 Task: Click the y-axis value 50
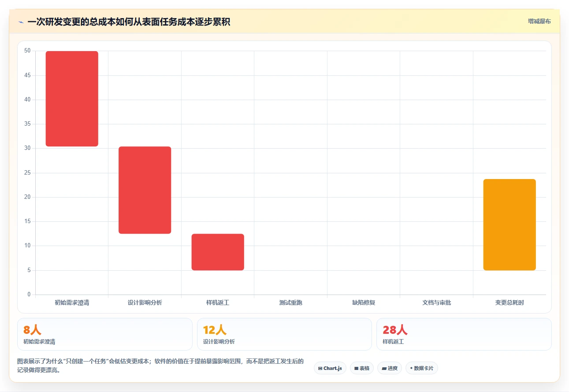tap(27, 51)
